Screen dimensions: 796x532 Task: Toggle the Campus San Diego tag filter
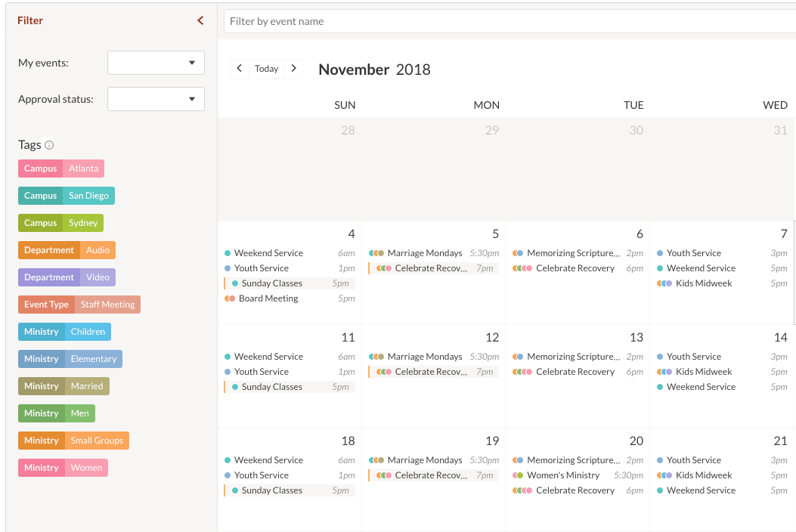(x=67, y=196)
